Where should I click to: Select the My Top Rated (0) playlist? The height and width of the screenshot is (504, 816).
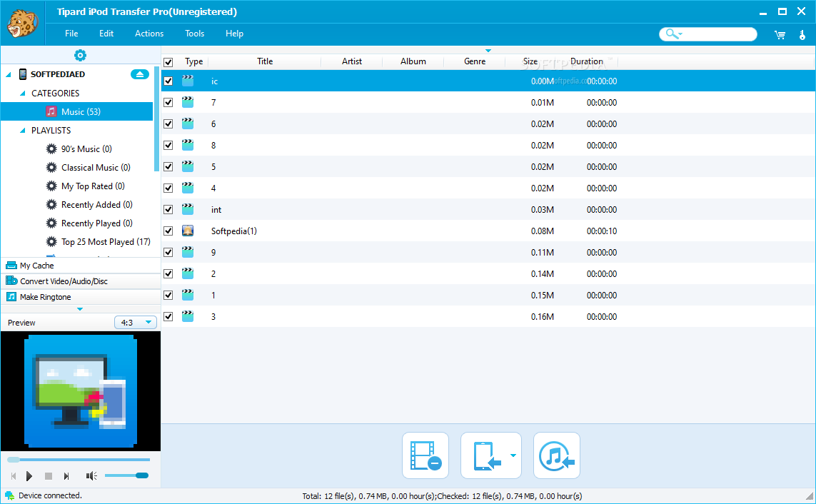[x=93, y=186]
